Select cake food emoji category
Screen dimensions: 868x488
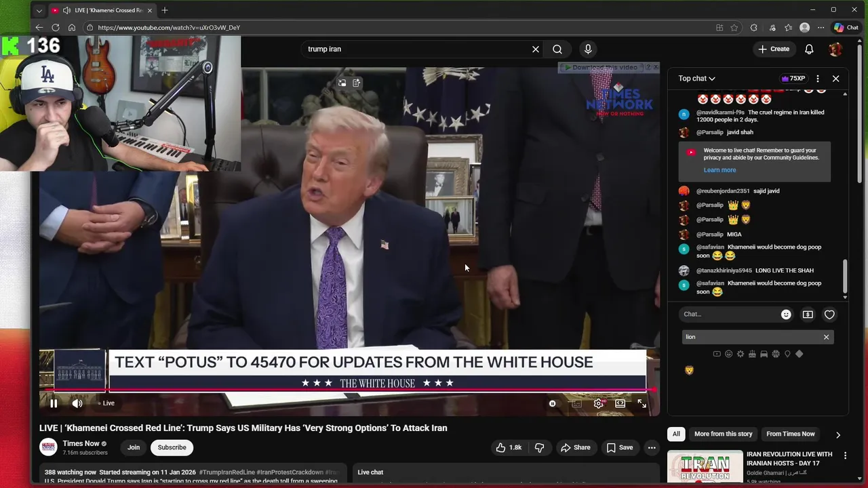[x=752, y=354]
